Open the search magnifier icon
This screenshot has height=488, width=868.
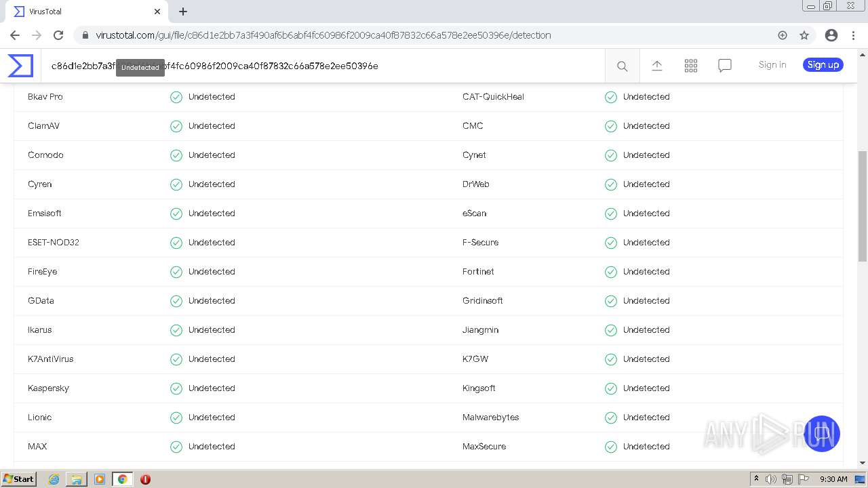point(622,66)
